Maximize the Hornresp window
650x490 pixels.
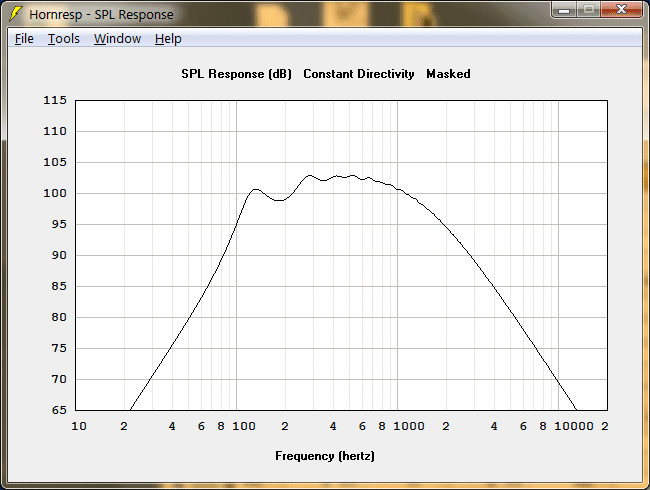click(588, 10)
